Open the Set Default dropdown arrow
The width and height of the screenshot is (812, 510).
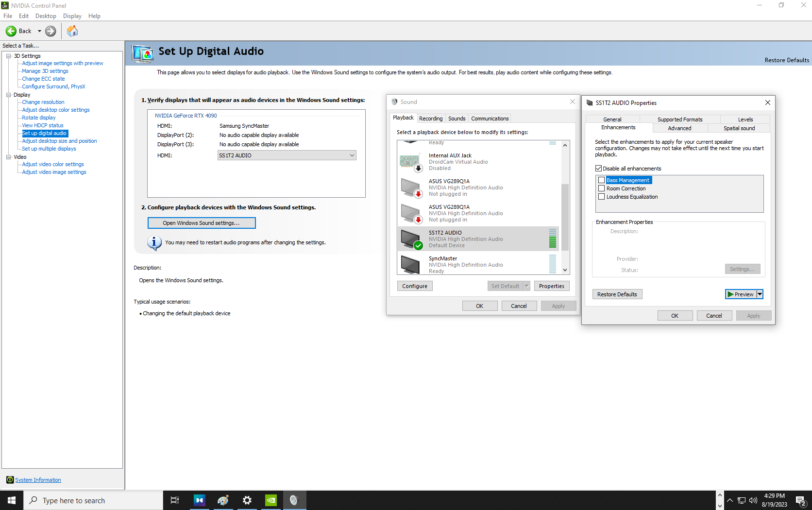pos(526,286)
